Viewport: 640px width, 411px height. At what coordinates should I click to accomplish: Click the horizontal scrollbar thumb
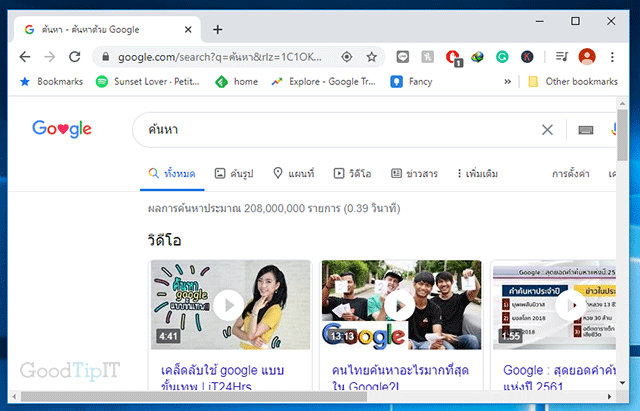(x=194, y=396)
